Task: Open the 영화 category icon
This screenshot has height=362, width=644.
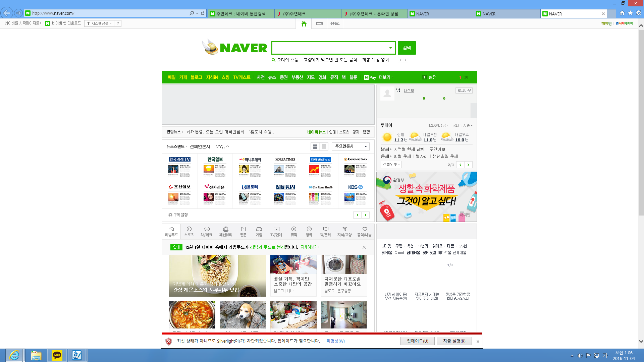Action: 309,232
